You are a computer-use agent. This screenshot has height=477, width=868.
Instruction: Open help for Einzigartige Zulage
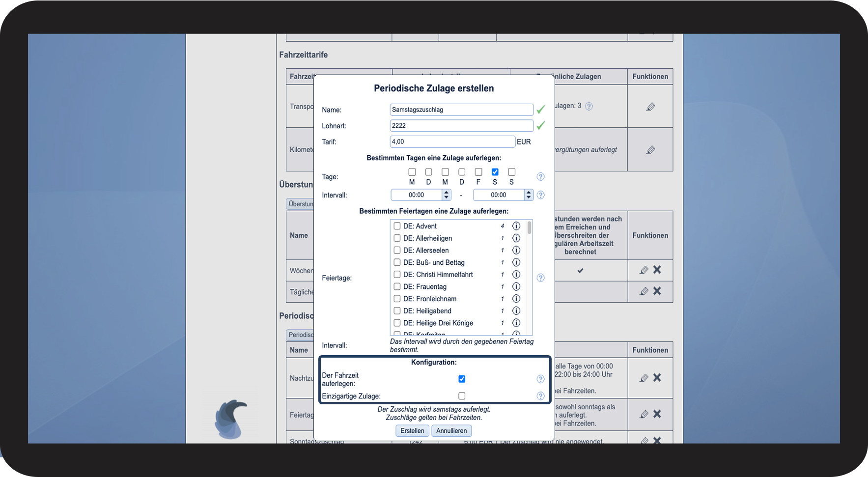(540, 396)
